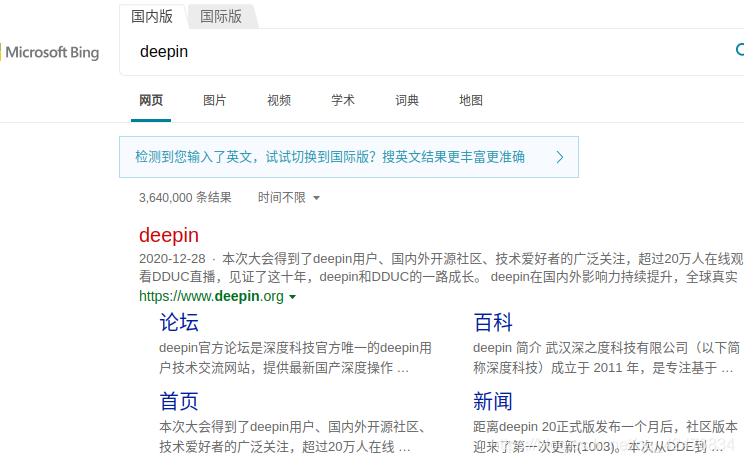The width and height of the screenshot is (744, 463).
Task: Open the 视频 results tab
Action: [x=279, y=101]
